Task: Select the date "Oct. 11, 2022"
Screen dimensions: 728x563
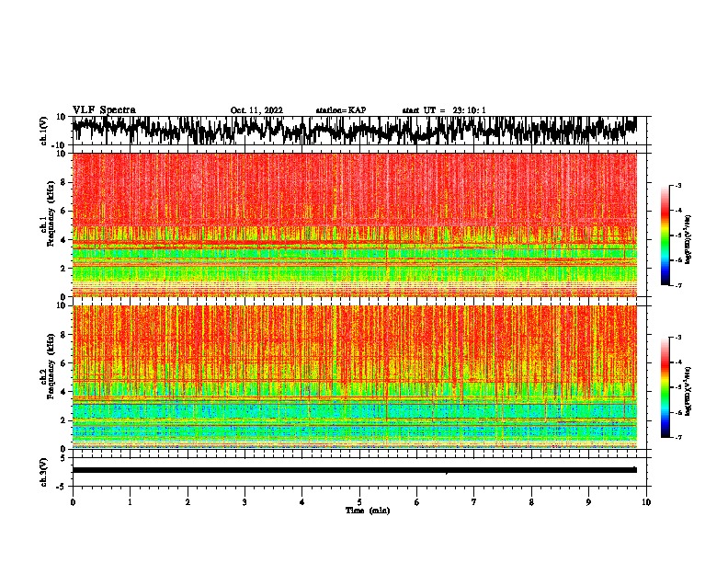Action: pyautogui.click(x=256, y=110)
